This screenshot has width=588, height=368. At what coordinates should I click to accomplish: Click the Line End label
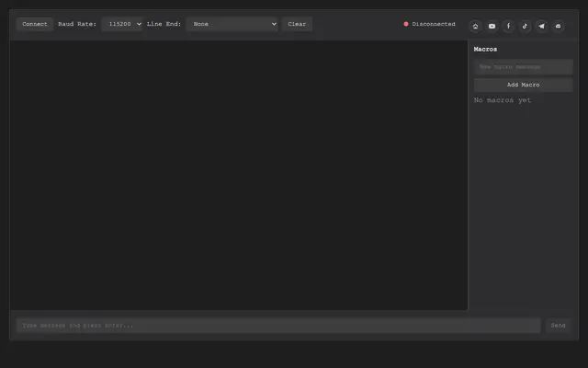point(164,24)
